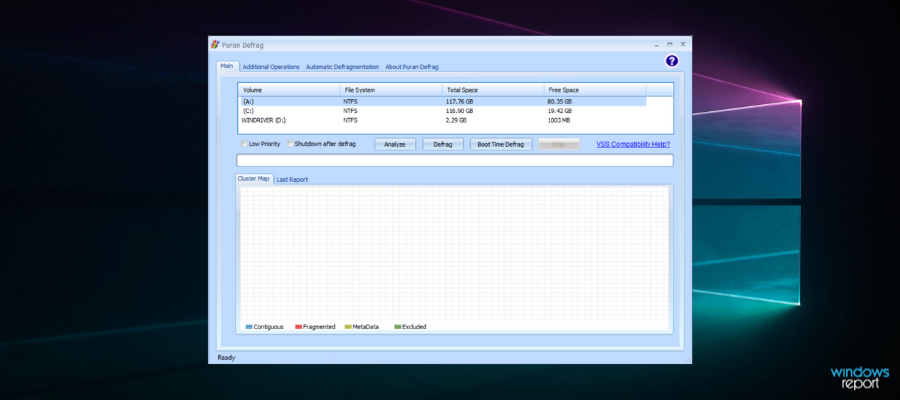Click the cluster map grid area
The height and width of the screenshot is (400, 900).
point(455,253)
